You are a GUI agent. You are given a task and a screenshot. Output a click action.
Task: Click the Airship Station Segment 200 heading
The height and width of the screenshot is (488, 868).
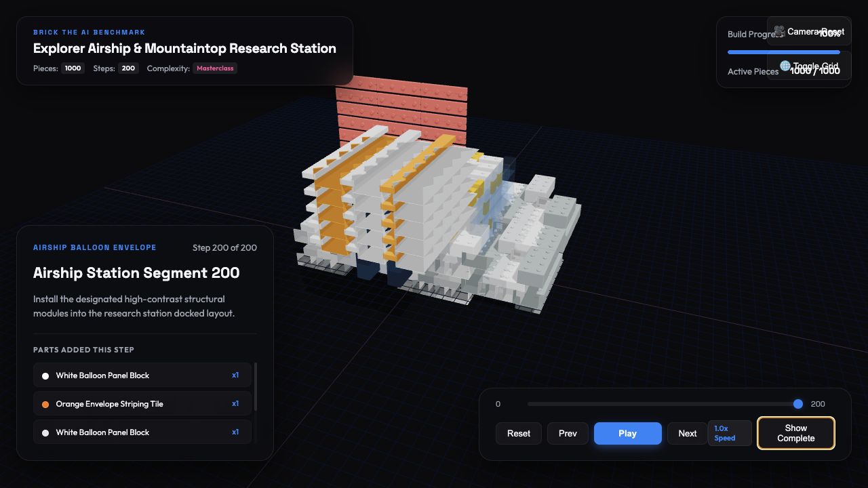pos(136,272)
